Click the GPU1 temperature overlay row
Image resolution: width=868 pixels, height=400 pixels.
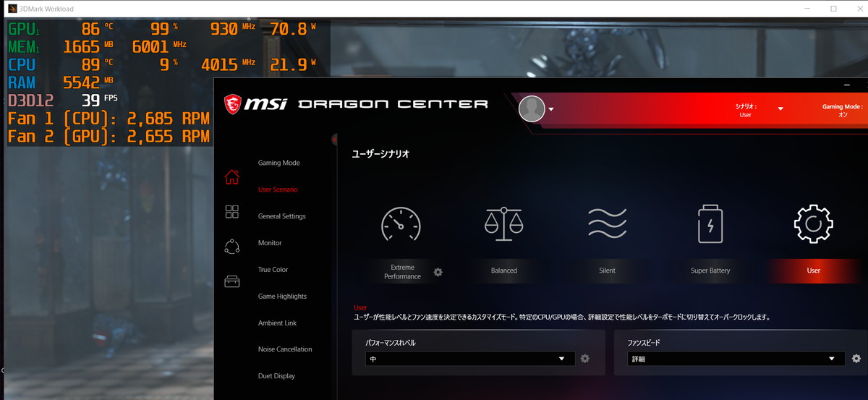tap(162, 30)
